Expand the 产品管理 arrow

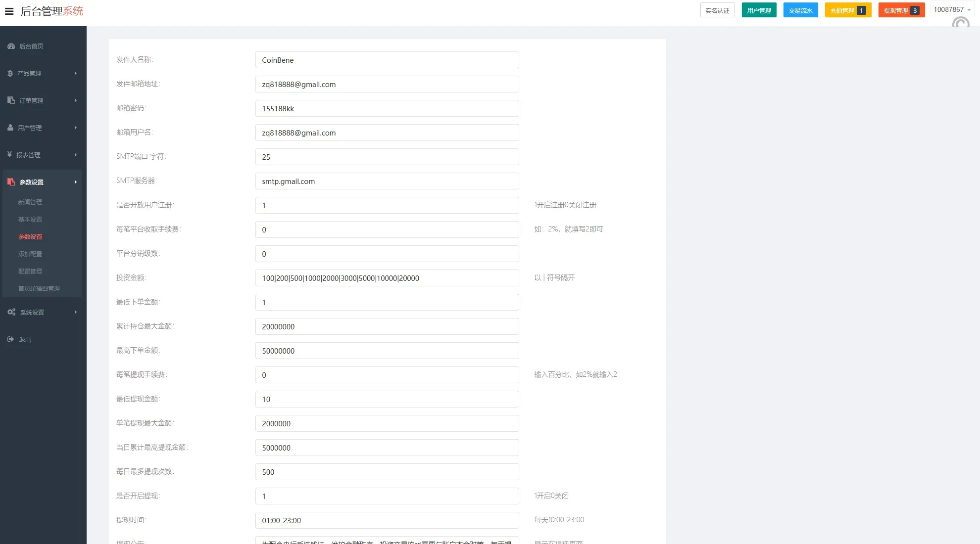pos(75,73)
